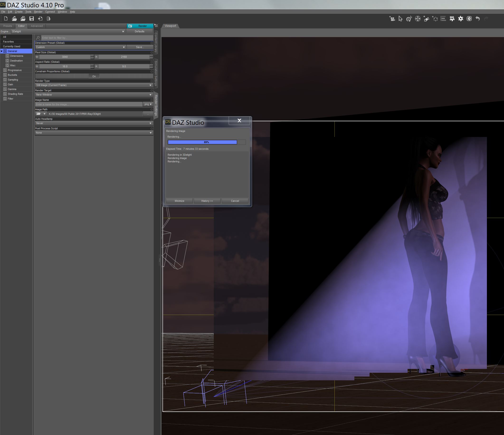Image resolution: width=504 pixels, height=435 pixels.
Task: Open the Engine 3Delight dropdown
Action: pos(68,31)
